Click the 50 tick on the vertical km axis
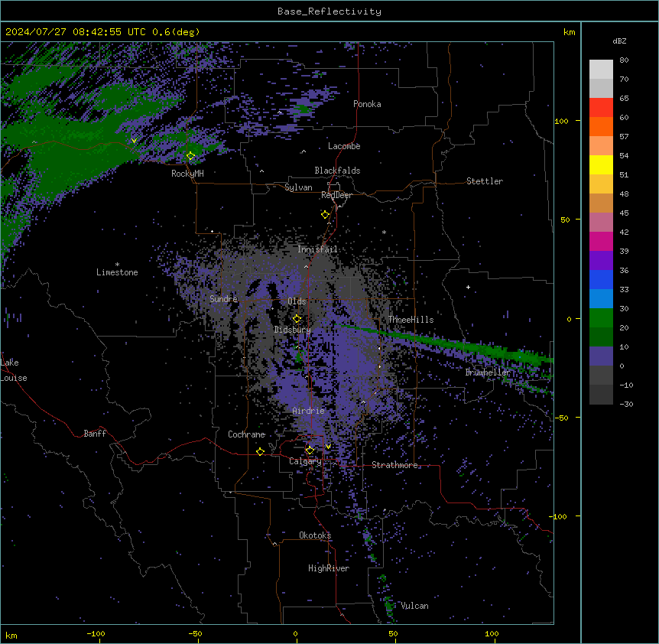This screenshot has height=644, width=659. click(565, 220)
